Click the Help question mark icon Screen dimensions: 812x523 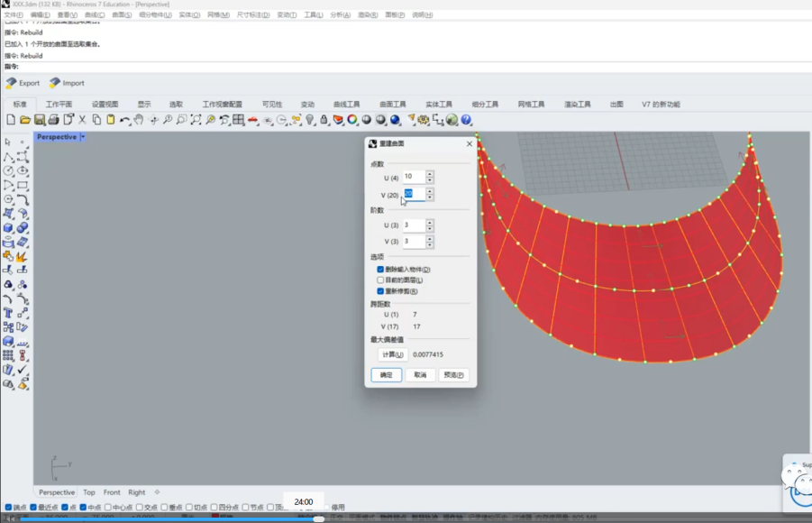tap(466, 120)
